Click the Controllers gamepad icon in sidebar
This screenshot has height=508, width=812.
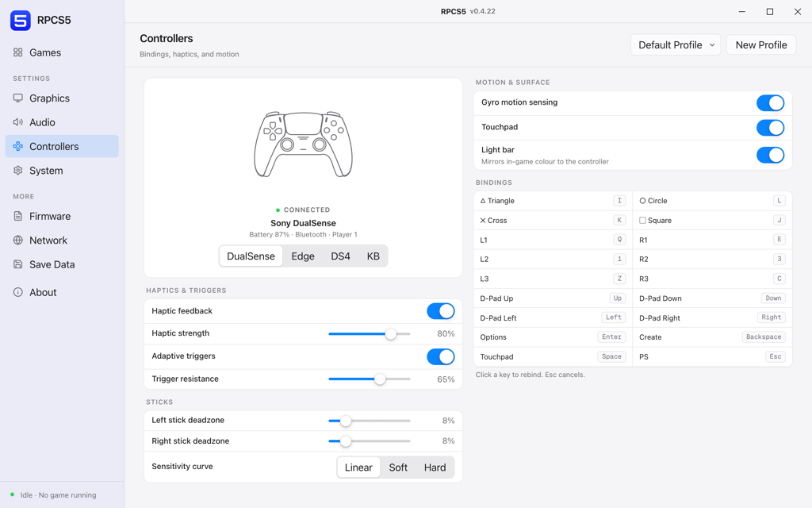18,146
